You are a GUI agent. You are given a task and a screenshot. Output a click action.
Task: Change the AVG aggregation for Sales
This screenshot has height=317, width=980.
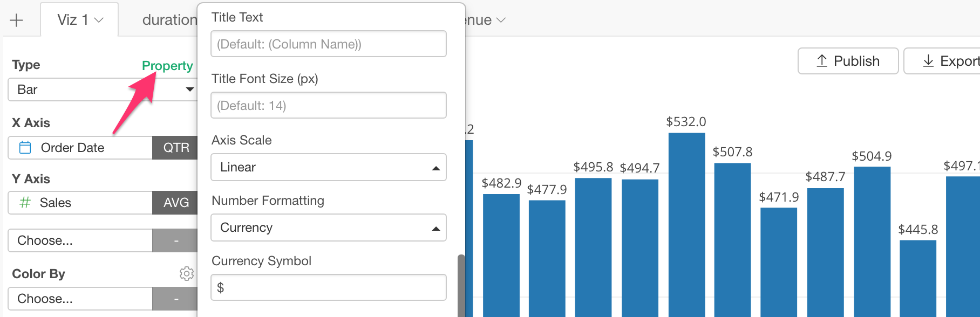[x=175, y=203]
